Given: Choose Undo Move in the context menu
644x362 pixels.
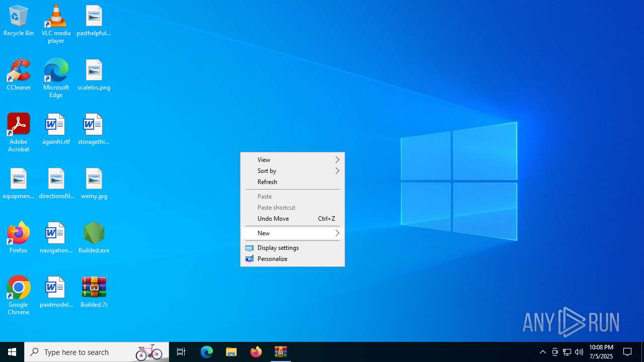Looking at the screenshot, I should pos(292,219).
